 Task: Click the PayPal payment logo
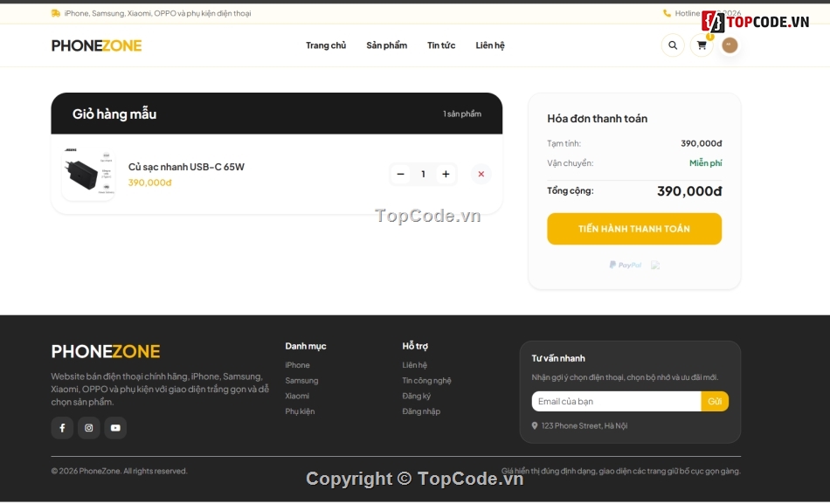click(626, 265)
